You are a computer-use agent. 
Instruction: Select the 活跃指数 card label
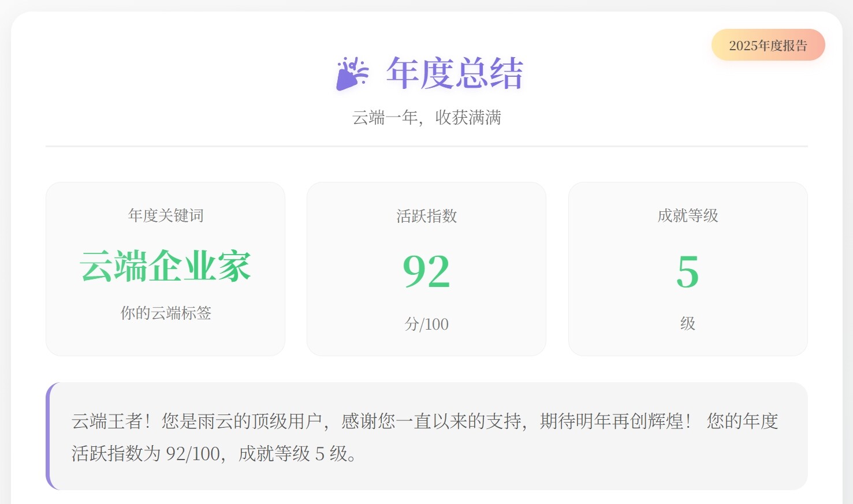(426, 216)
